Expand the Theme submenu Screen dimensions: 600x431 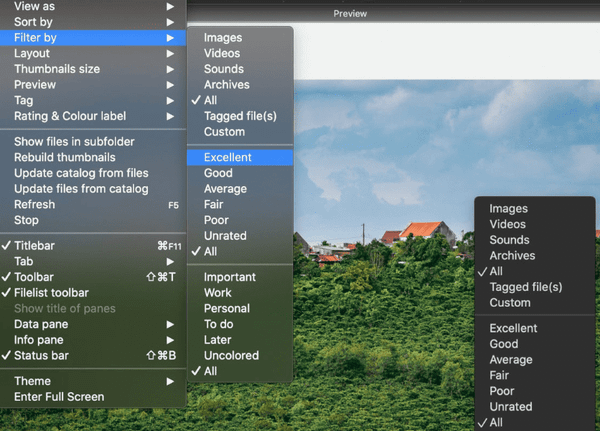coord(93,381)
